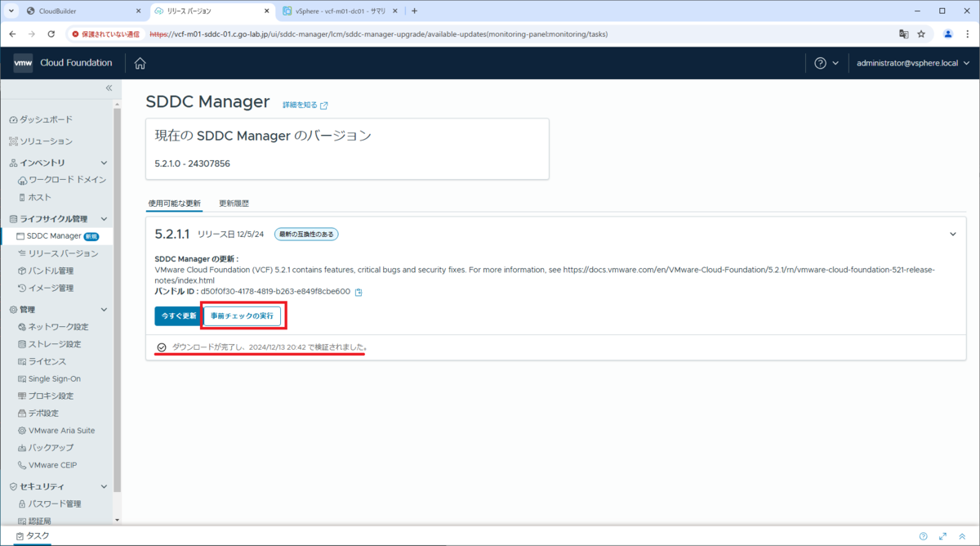Switch to the 更新履歴 tab
980x546 pixels.
[234, 203]
